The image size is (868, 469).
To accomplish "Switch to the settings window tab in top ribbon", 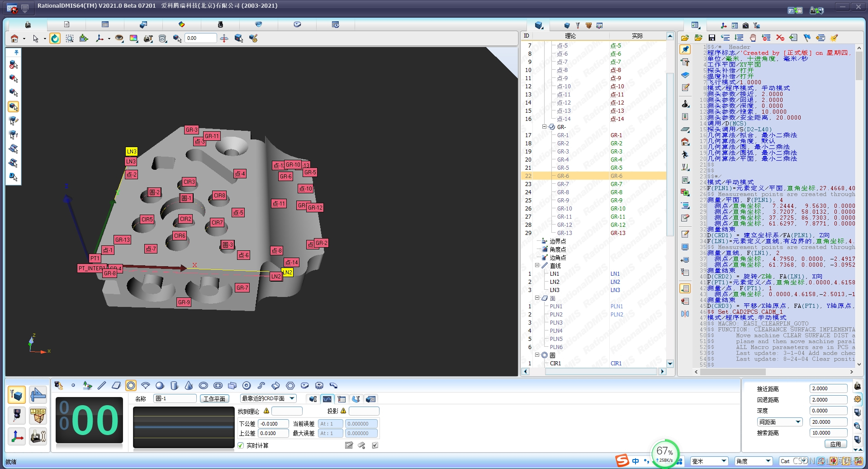I will click(x=335, y=24).
